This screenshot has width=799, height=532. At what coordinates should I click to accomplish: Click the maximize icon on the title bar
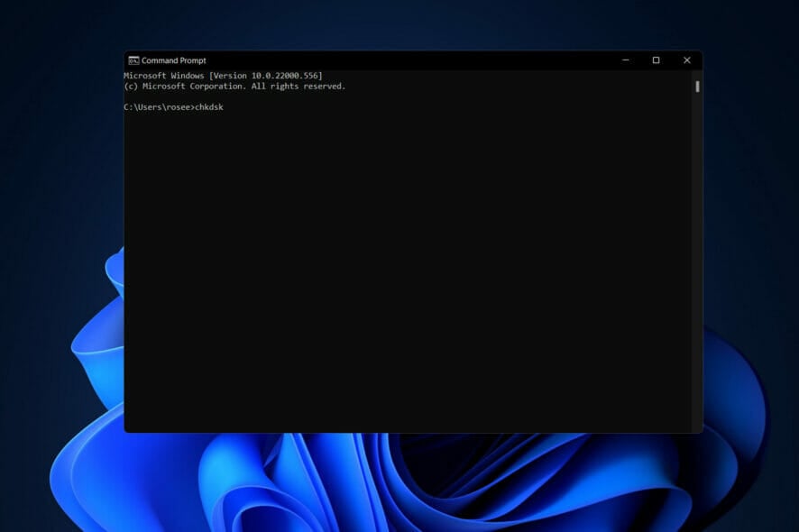point(656,60)
